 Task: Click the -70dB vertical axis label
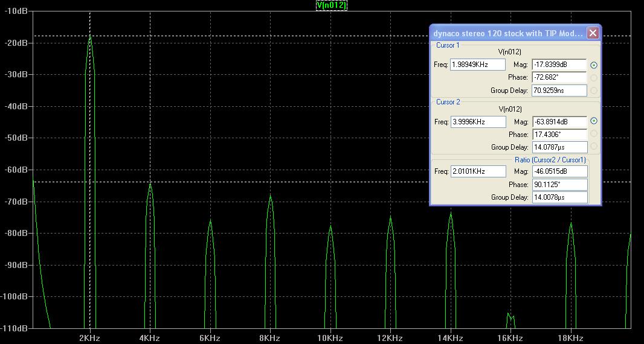click(x=16, y=201)
